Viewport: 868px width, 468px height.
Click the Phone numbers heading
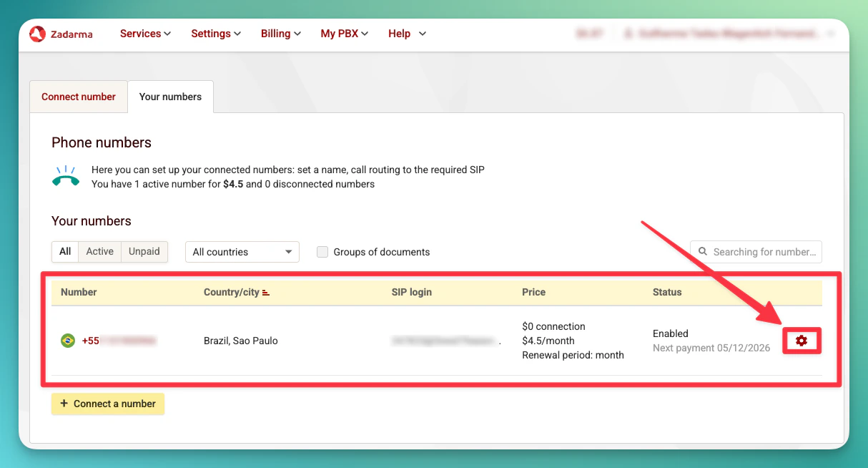coord(102,142)
